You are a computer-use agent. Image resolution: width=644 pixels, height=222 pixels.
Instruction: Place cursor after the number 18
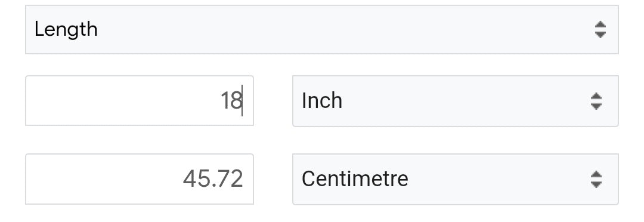242,101
